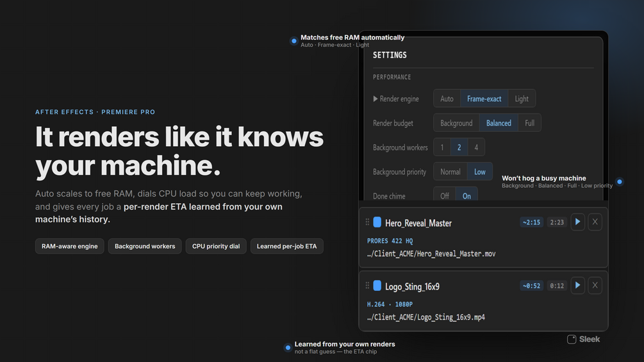644x362 pixels.
Task: Click the Logo_Sting_16x9.mp4 output path
Action: pyautogui.click(x=426, y=317)
